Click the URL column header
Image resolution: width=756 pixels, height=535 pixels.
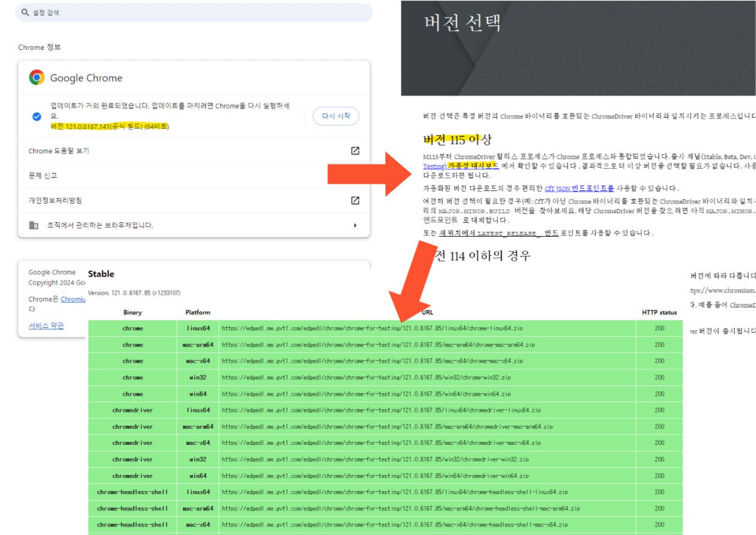point(428,312)
